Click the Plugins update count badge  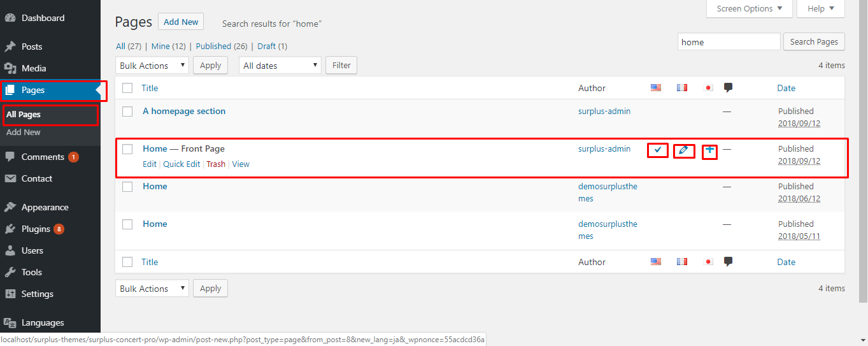pyautogui.click(x=59, y=229)
